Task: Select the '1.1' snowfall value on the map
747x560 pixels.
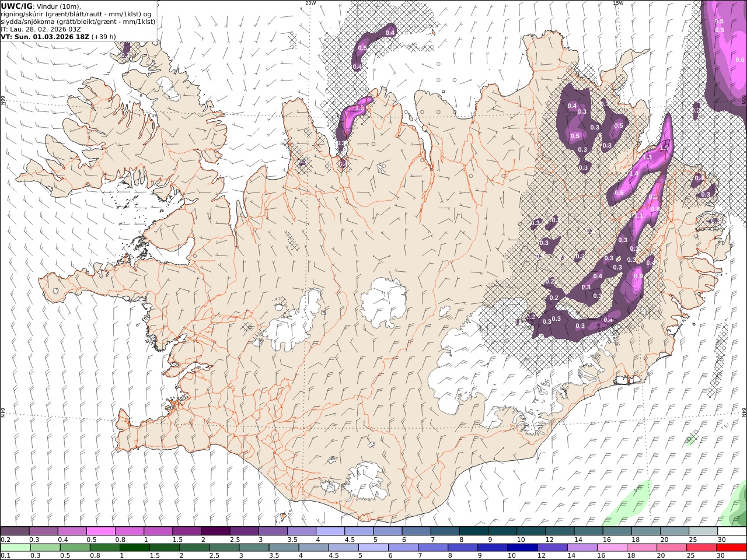Action: (638, 216)
